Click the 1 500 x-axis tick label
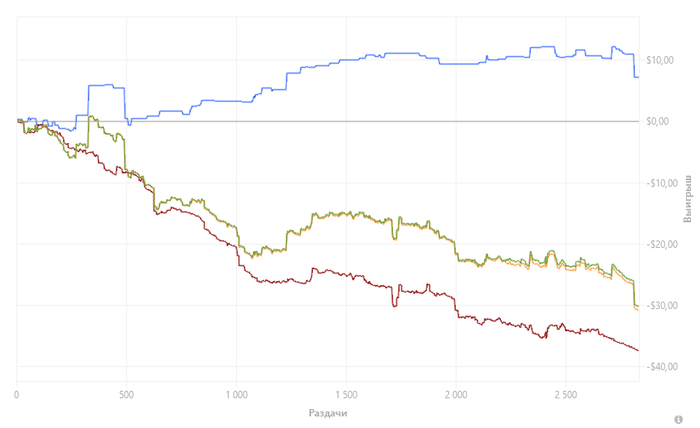This screenshot has height=428, width=700. tap(345, 394)
